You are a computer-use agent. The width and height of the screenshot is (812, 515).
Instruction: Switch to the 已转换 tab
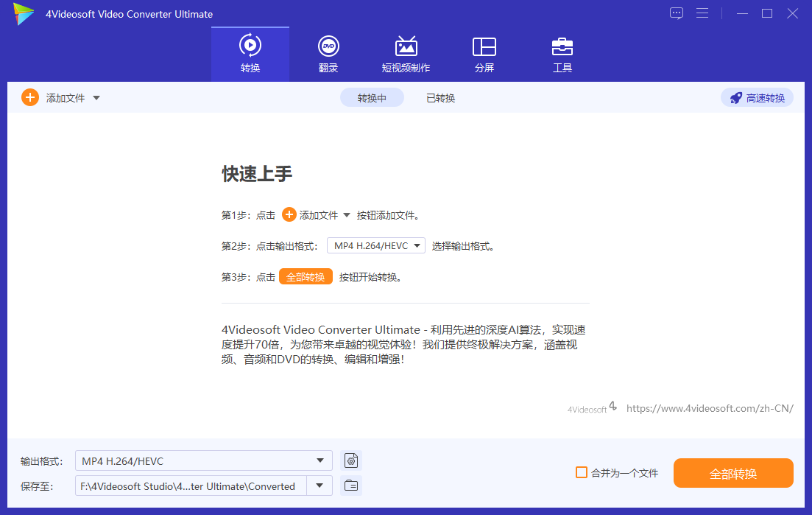[x=440, y=98]
